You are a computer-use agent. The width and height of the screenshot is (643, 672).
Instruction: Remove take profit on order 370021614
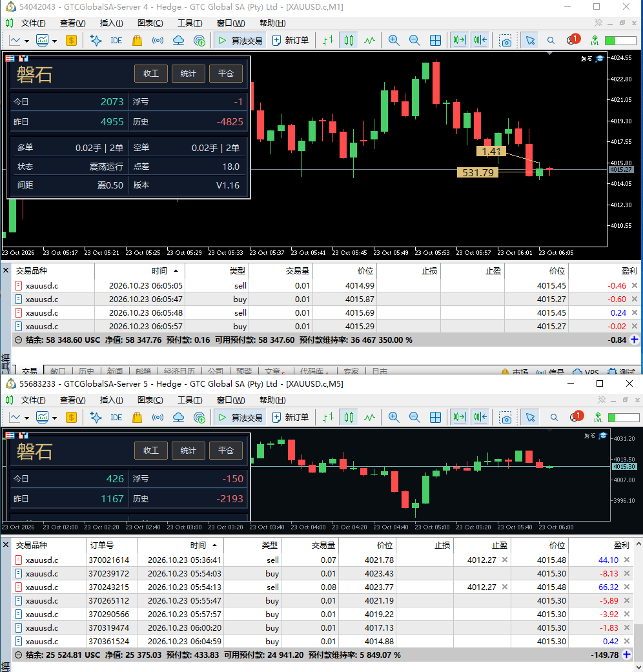505,560
